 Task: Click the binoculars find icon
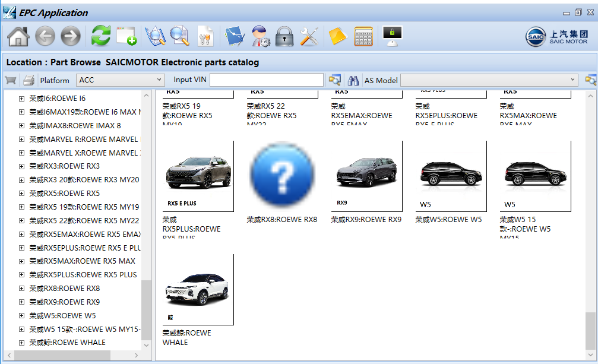pos(353,80)
